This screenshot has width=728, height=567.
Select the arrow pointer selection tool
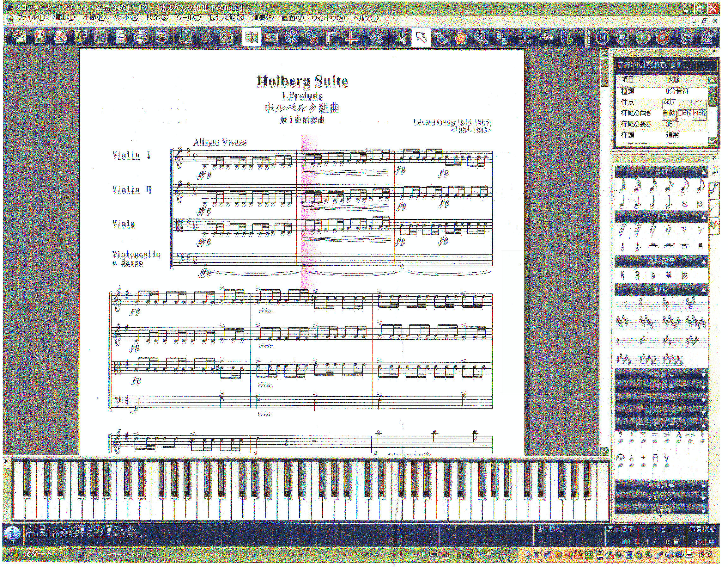pyautogui.click(x=421, y=37)
